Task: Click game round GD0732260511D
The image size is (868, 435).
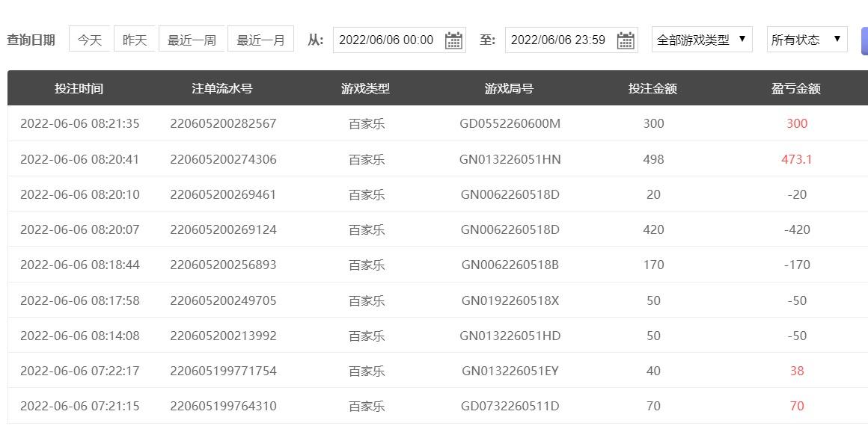Action: [x=510, y=406]
